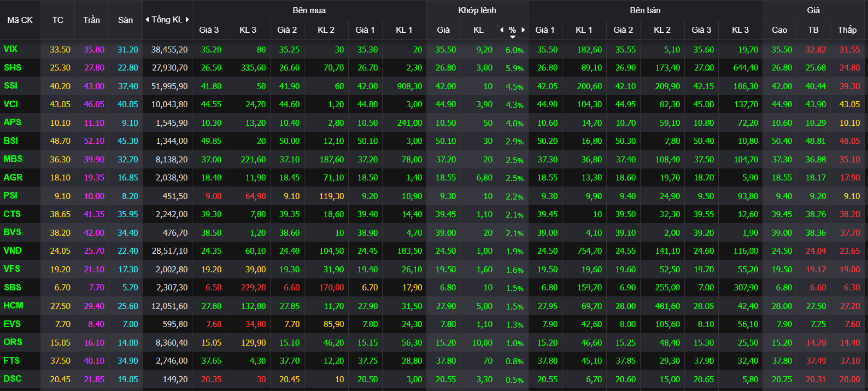The height and width of the screenshot is (391, 868).
Task: Click the Bên mua group header
Action: tap(309, 10)
